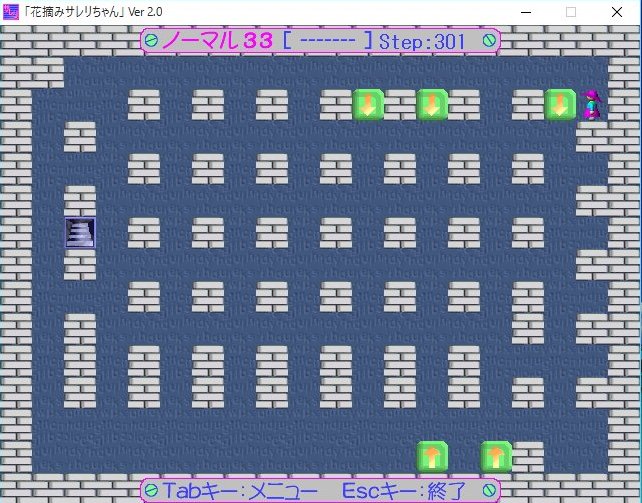
Task: Click green circle left of Tabキー text
Action: tap(151, 490)
